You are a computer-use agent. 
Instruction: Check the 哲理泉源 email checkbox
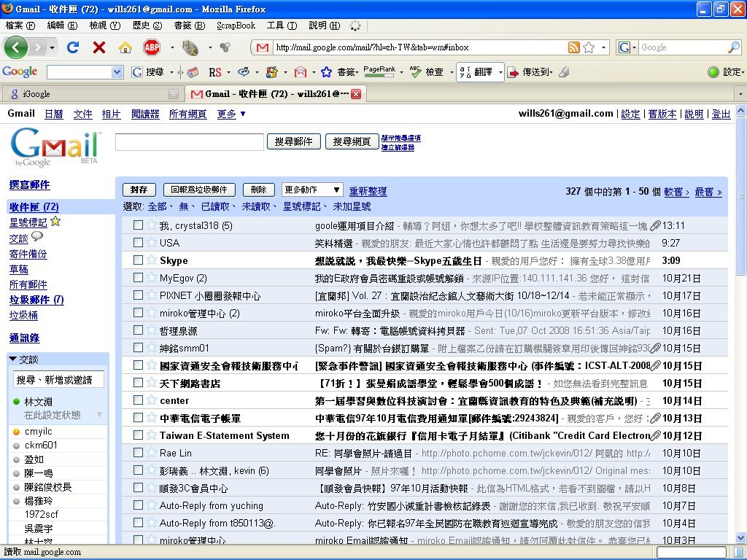click(x=138, y=330)
